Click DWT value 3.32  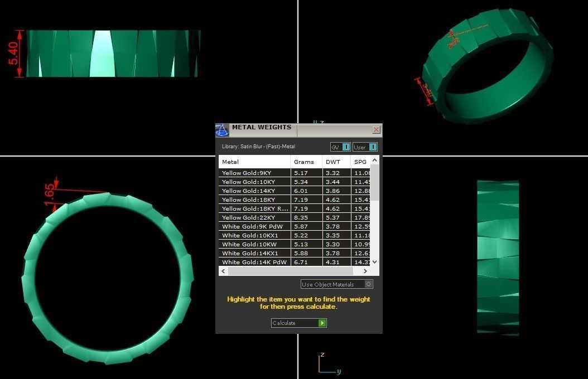click(x=332, y=173)
